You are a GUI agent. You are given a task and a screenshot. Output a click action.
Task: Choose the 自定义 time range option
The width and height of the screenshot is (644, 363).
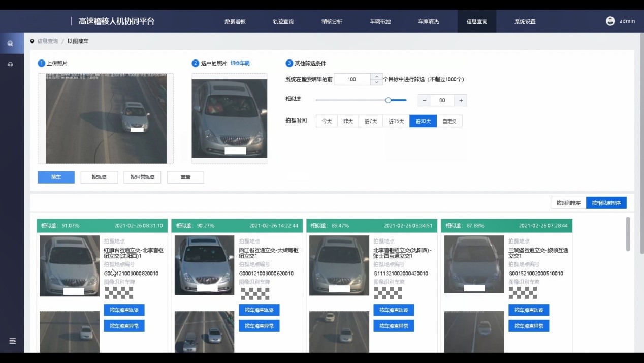point(449,121)
